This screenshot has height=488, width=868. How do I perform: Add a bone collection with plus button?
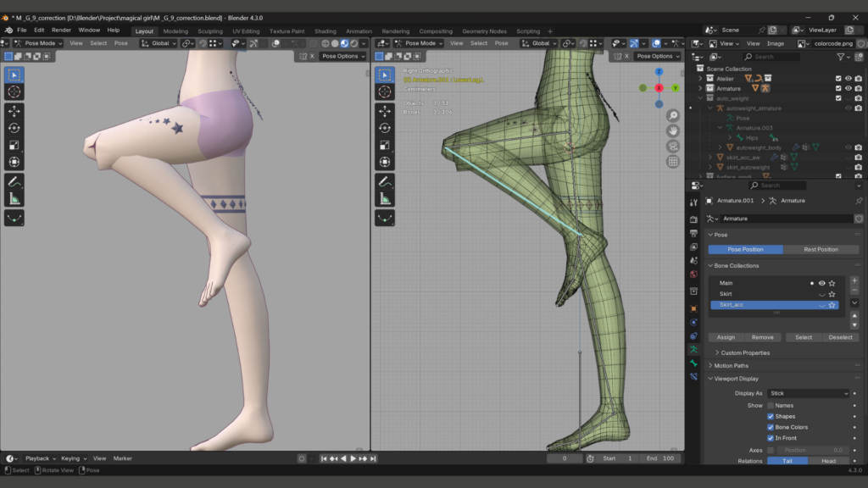(854, 280)
